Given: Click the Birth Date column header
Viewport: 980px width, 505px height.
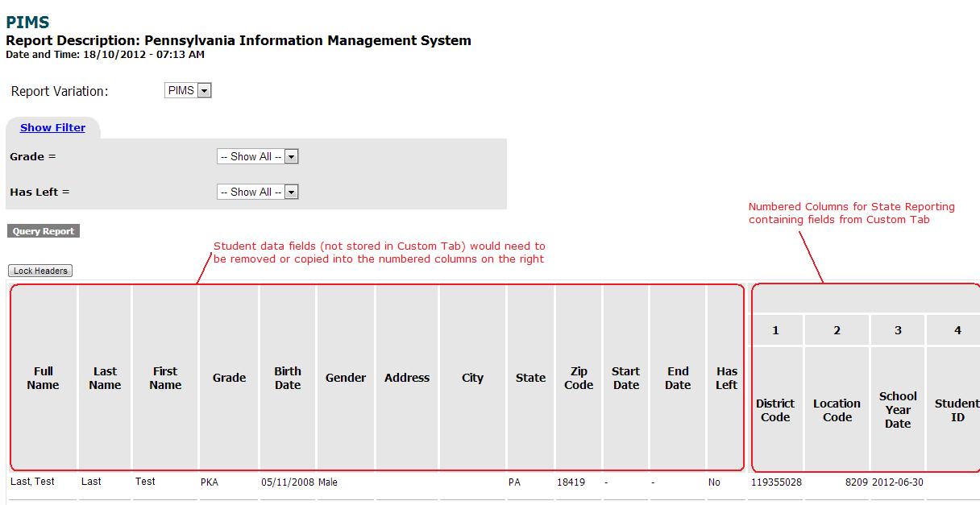Looking at the screenshot, I should click(288, 378).
